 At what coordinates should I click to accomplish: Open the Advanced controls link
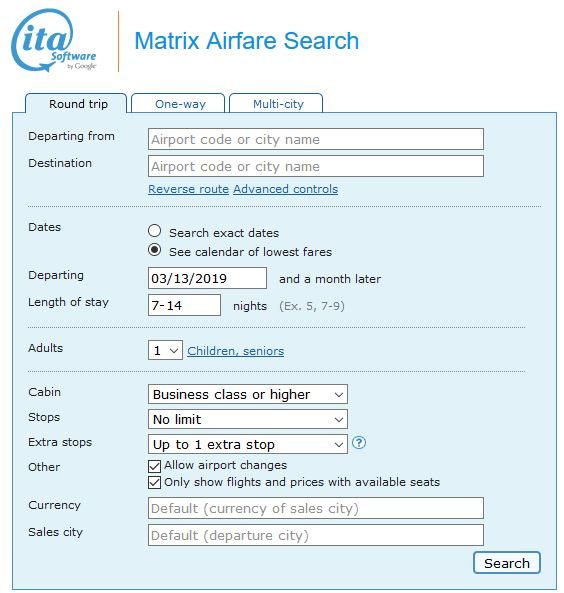[286, 189]
